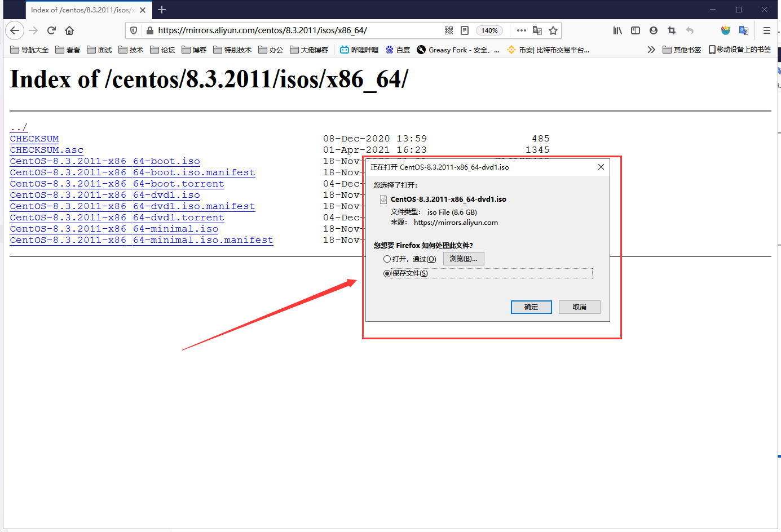Click the undo arrow toolbar icon
The width and height of the screenshot is (781, 532).
(689, 30)
